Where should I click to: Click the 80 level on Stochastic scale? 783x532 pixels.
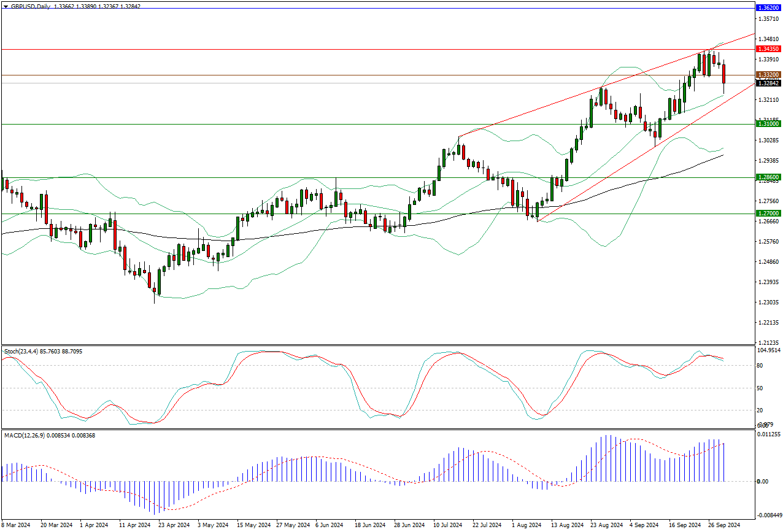click(760, 365)
